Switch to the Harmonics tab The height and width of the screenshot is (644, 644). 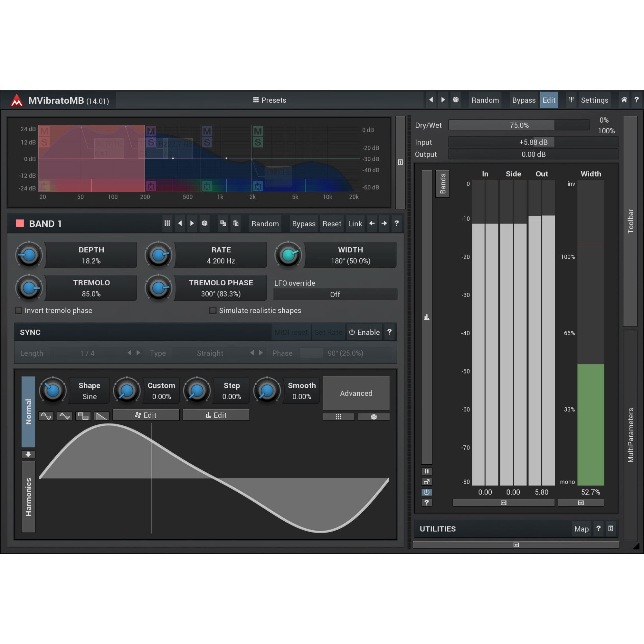tap(28, 497)
